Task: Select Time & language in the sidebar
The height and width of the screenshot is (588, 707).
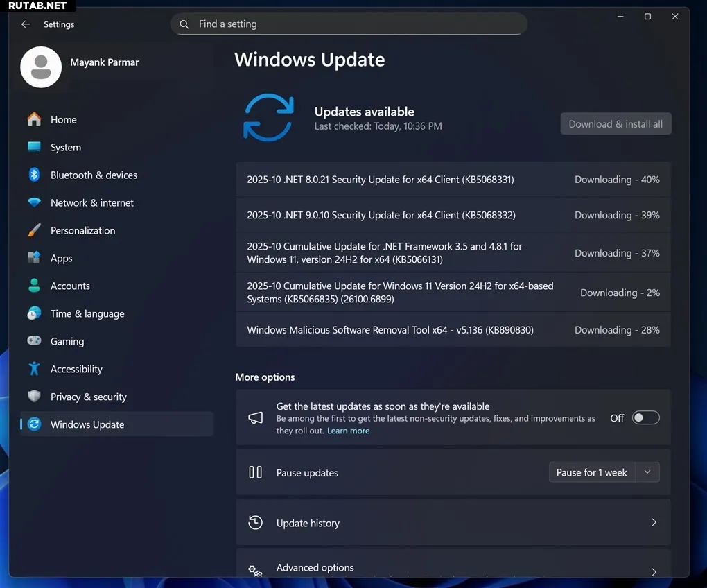Action: tap(87, 313)
